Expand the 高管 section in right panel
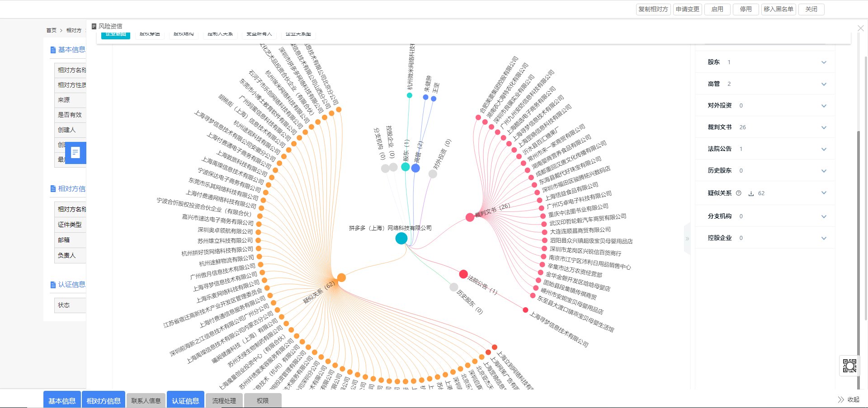Image resolution: width=868 pixels, height=408 pixels. tap(824, 84)
